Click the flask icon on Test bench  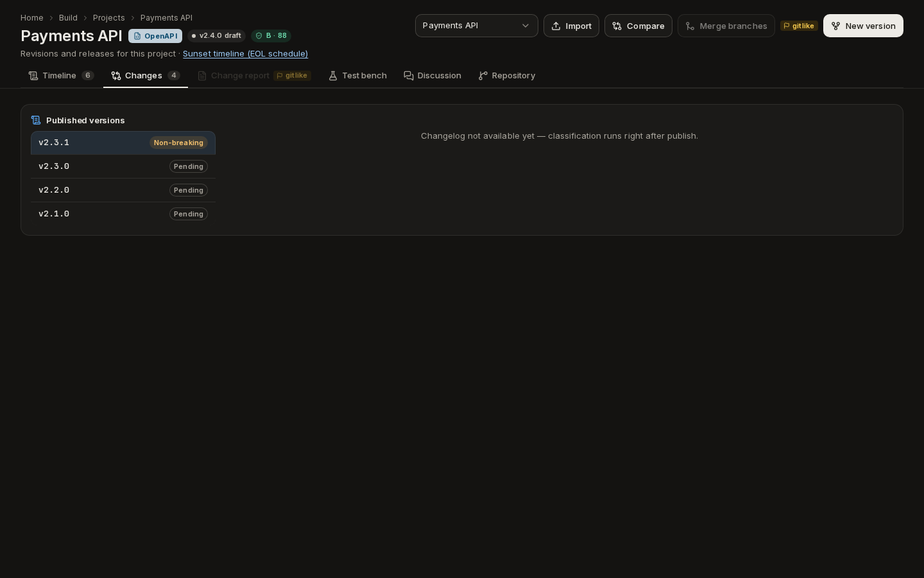click(333, 76)
